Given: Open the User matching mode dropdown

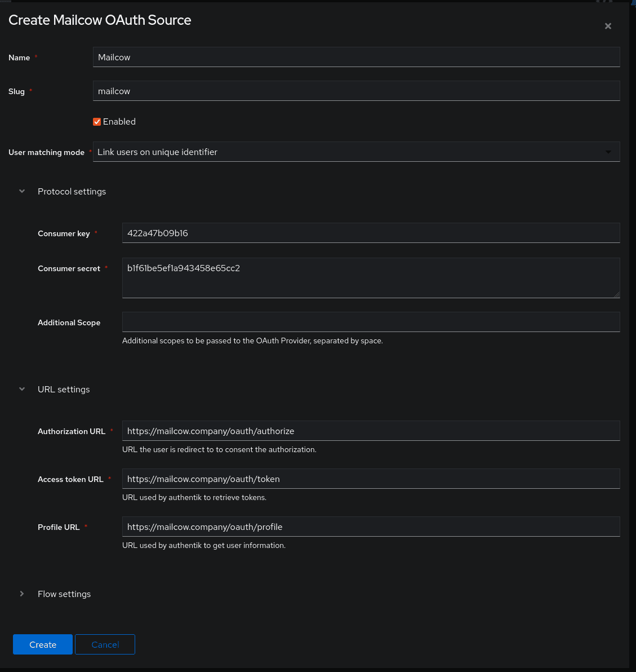Looking at the screenshot, I should tap(356, 152).
